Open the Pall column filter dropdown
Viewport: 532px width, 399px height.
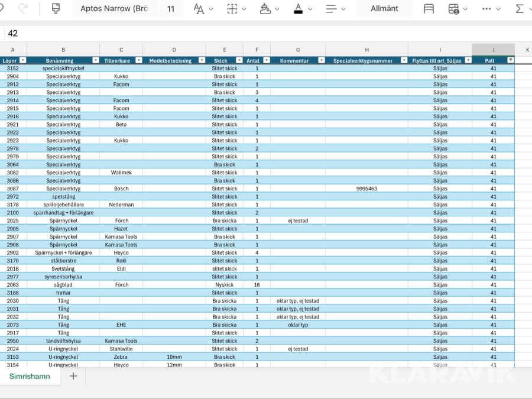click(x=510, y=60)
